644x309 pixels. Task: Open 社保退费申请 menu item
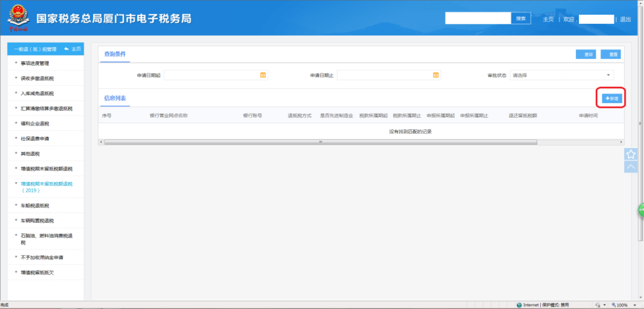[35, 139]
